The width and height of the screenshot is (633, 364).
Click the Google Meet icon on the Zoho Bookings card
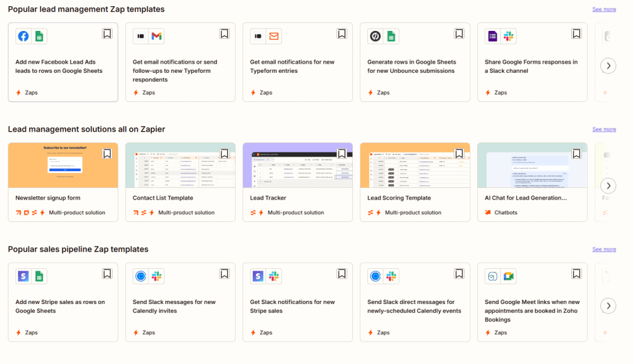(x=509, y=276)
